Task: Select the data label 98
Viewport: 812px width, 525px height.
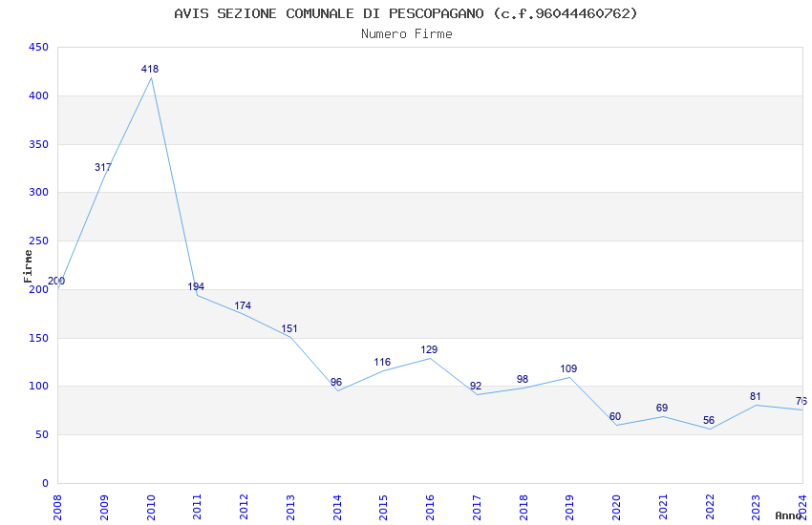Action: point(522,379)
